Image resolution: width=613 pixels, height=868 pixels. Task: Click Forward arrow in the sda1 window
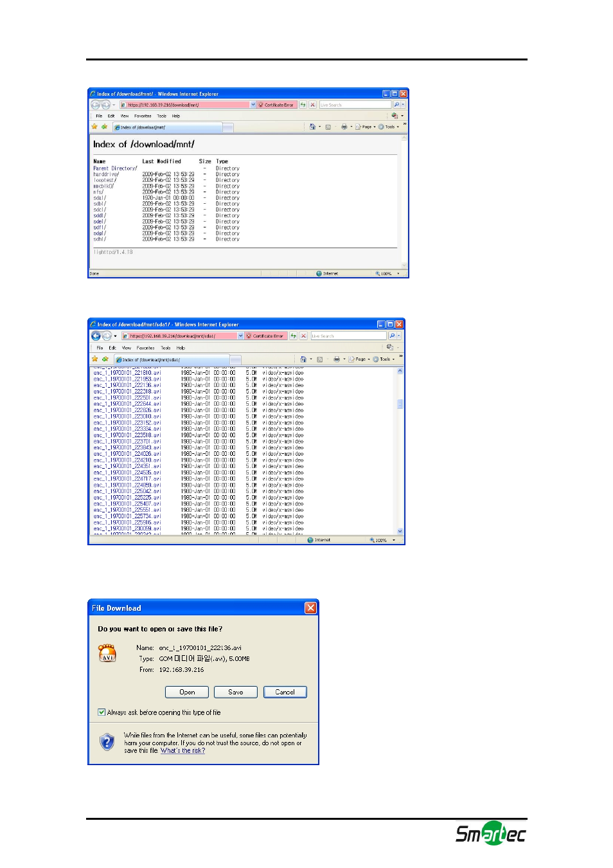107,336
